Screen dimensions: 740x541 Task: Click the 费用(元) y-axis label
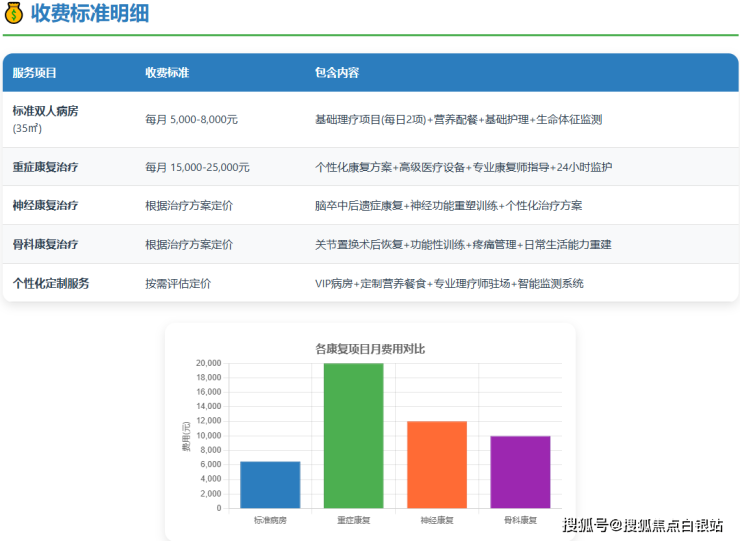(x=186, y=436)
